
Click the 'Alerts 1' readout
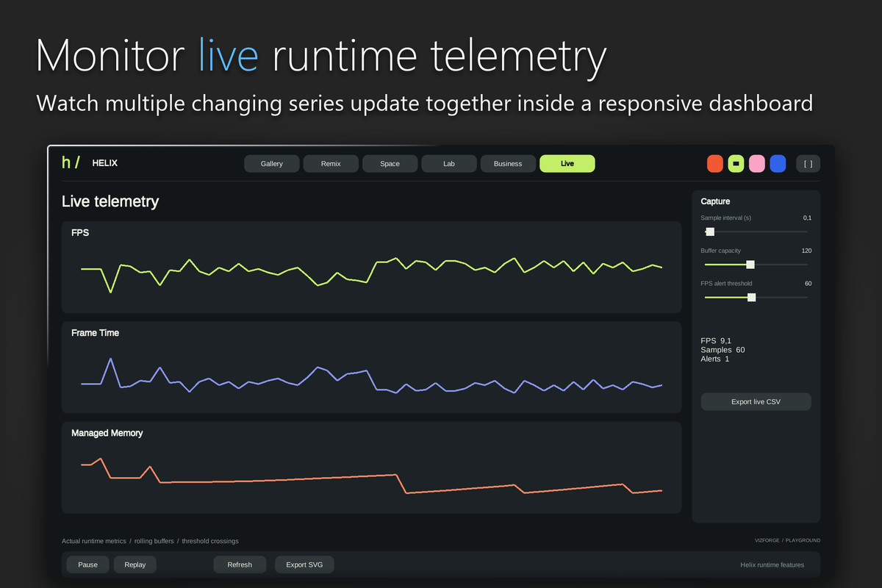715,359
